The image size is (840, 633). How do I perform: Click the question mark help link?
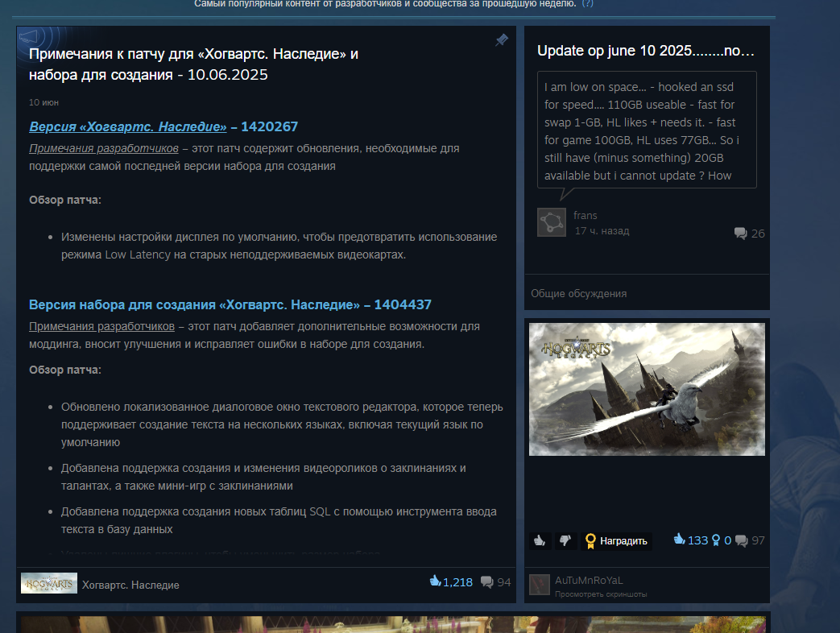tap(588, 4)
